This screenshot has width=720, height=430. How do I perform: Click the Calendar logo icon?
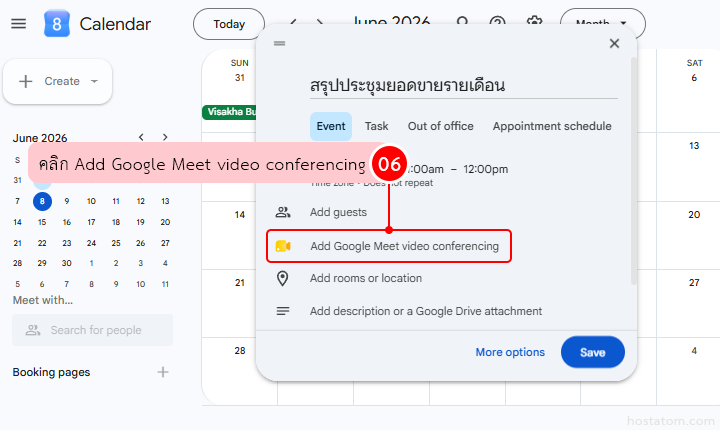click(56, 23)
